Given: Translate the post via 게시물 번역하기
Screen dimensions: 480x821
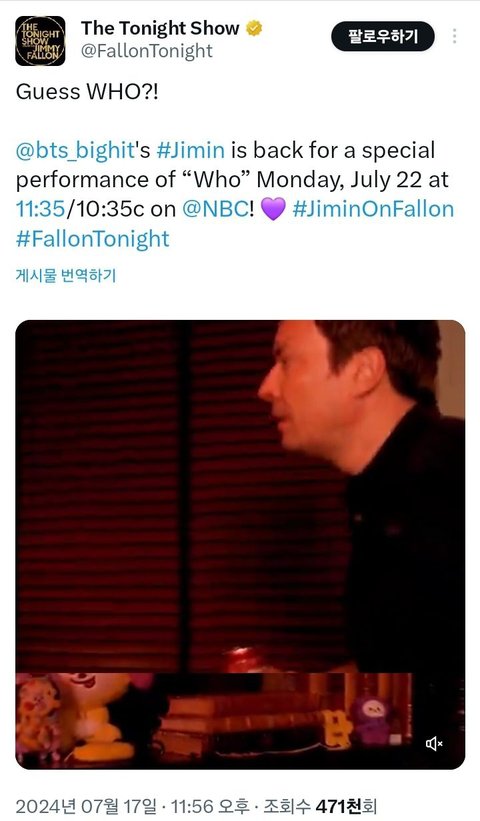Looking at the screenshot, I should (x=65, y=275).
